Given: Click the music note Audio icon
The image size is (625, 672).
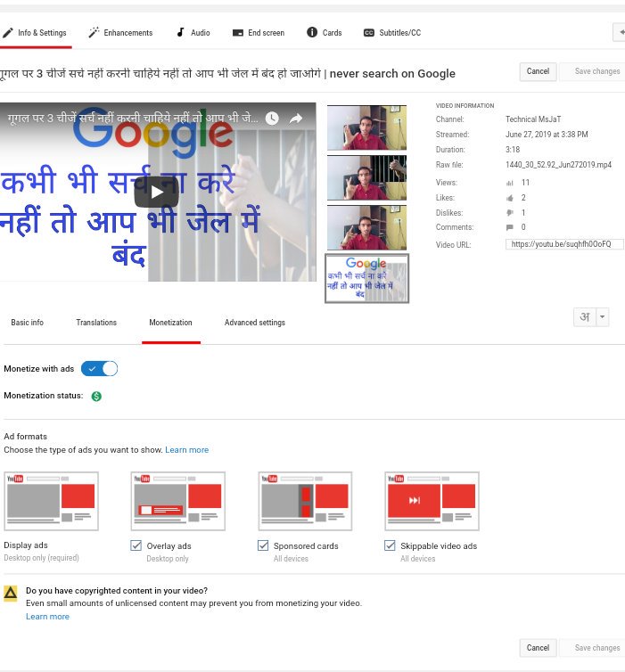Looking at the screenshot, I should click(x=181, y=33).
